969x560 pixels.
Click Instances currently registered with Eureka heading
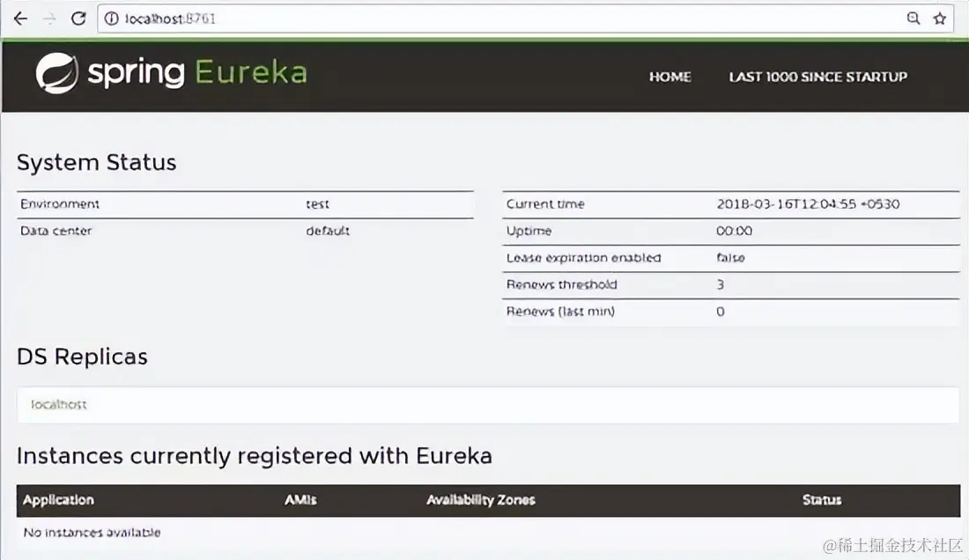click(254, 455)
